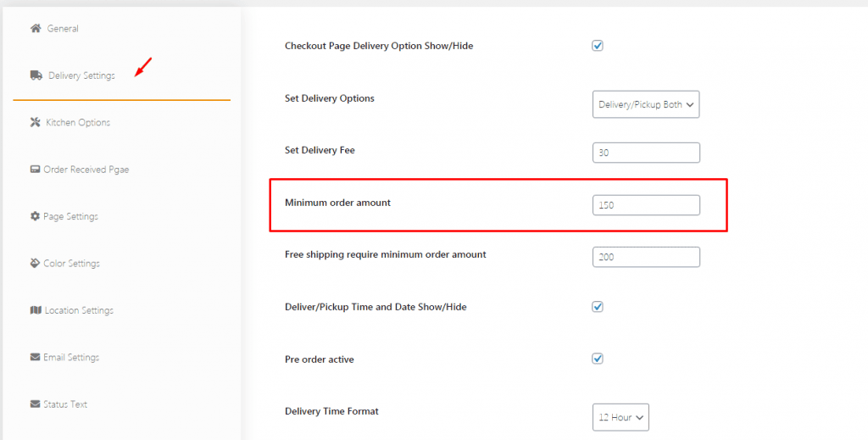The height and width of the screenshot is (440, 868).
Task: Open the Kitchen Options tab
Action: (x=78, y=123)
